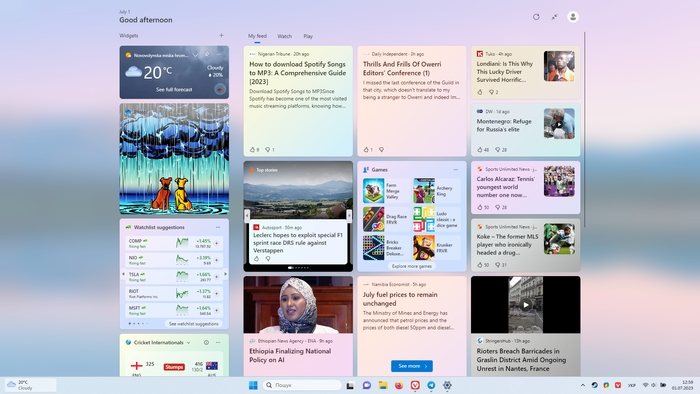Select first top stories carousel dot
Viewport: 700px width, 394px height.
pos(291,268)
